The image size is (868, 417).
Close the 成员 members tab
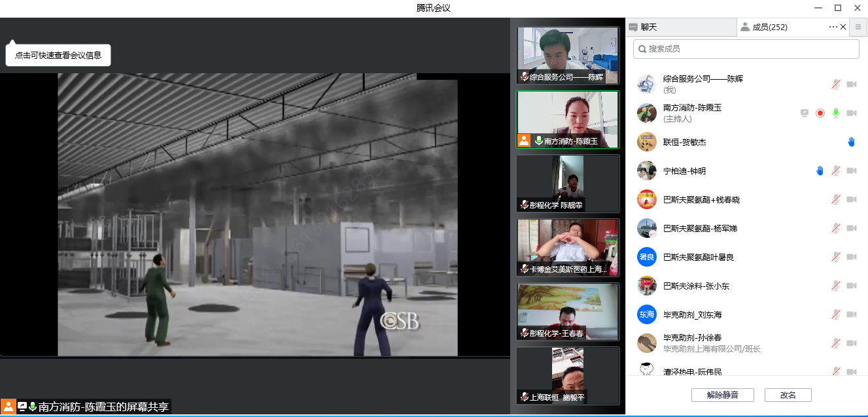(x=843, y=27)
